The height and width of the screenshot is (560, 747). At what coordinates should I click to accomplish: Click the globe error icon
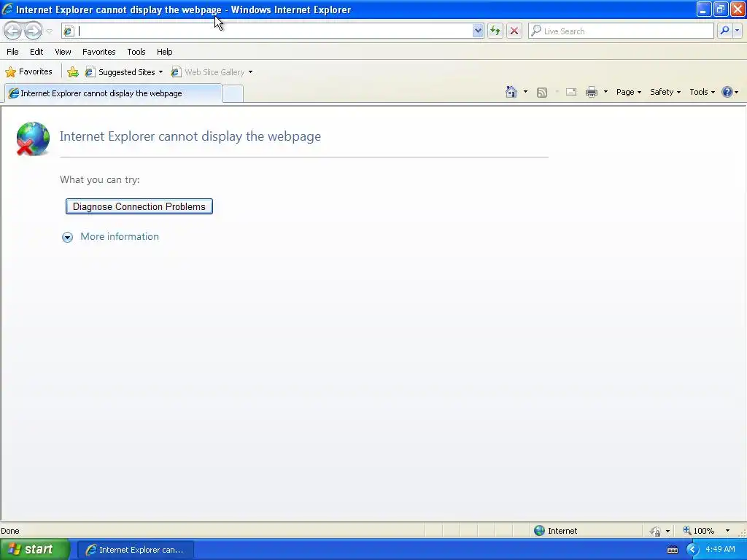pyautogui.click(x=32, y=139)
